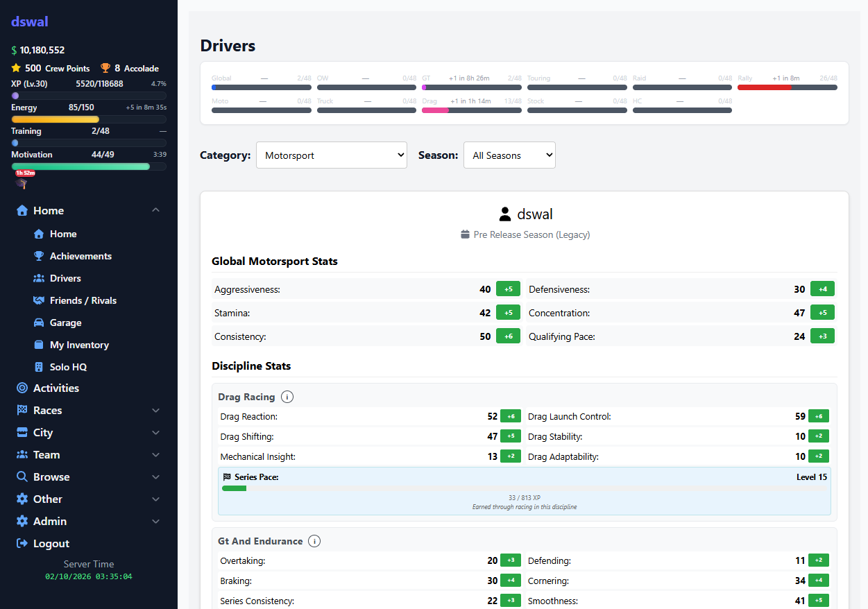Image resolution: width=868 pixels, height=609 pixels.
Task: Click the +3 button for Qualifying Pace
Action: coord(822,336)
